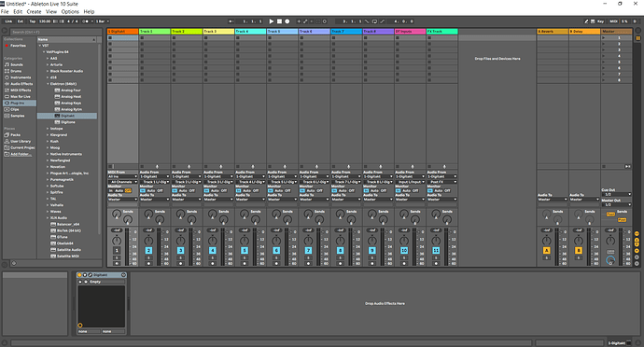Click the Stop transport button
The width and height of the screenshot is (644, 347).
279,21
